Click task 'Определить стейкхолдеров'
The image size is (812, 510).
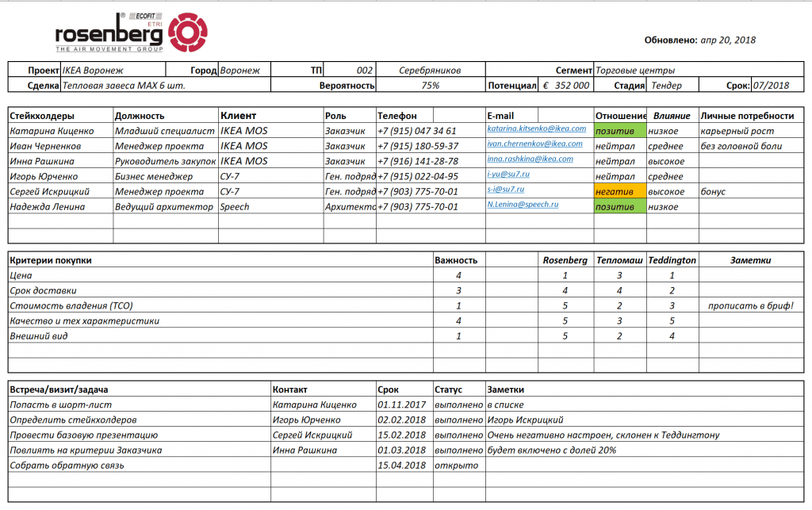tap(73, 420)
